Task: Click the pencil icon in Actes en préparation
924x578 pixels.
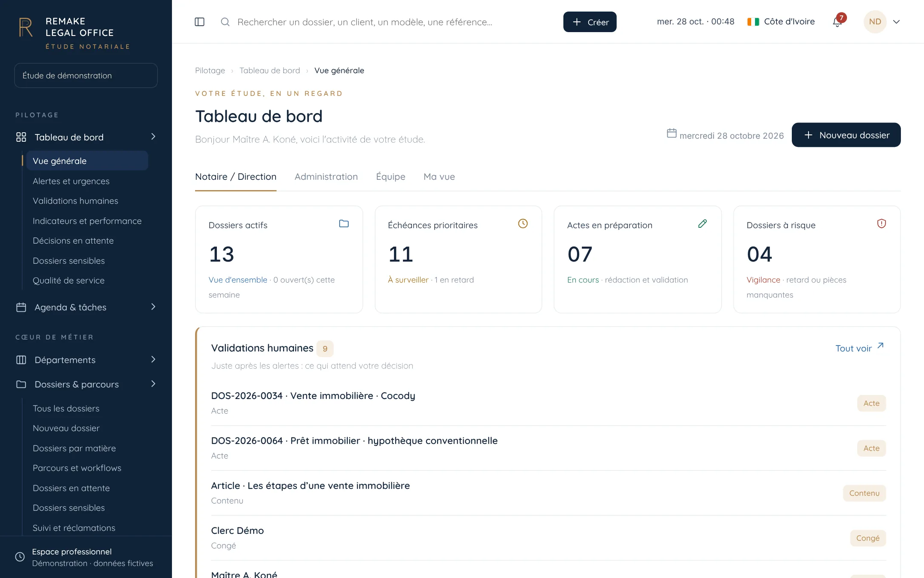Action: pos(702,223)
